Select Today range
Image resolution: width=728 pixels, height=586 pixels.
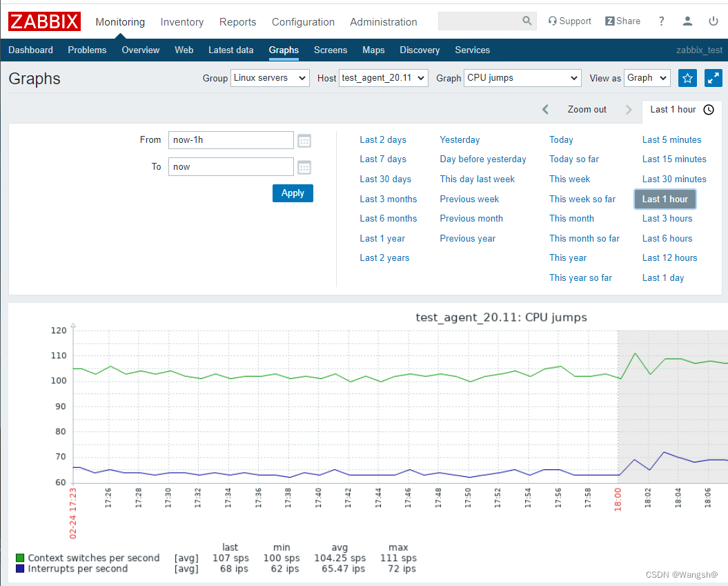click(x=561, y=139)
